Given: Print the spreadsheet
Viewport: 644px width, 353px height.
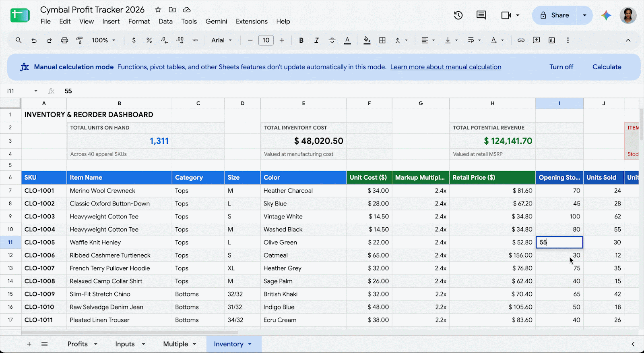Looking at the screenshot, I should (64, 40).
